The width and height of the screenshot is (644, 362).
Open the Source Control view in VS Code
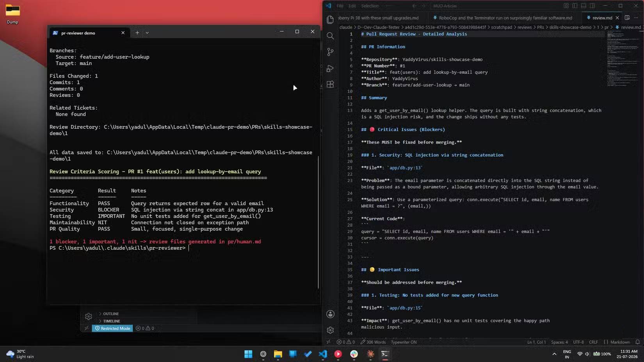tap(330, 52)
